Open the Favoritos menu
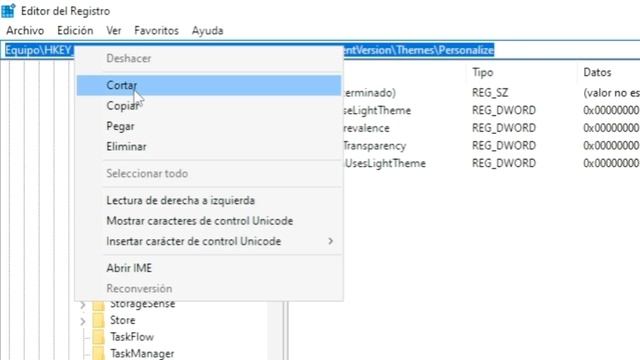Image resolution: width=640 pixels, height=360 pixels. click(156, 31)
